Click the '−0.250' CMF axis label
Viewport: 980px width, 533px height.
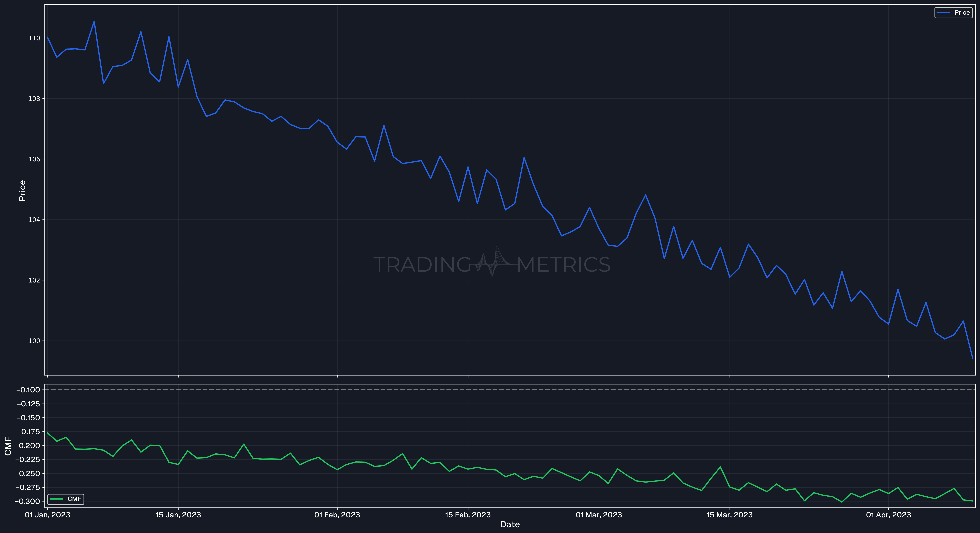click(28, 474)
